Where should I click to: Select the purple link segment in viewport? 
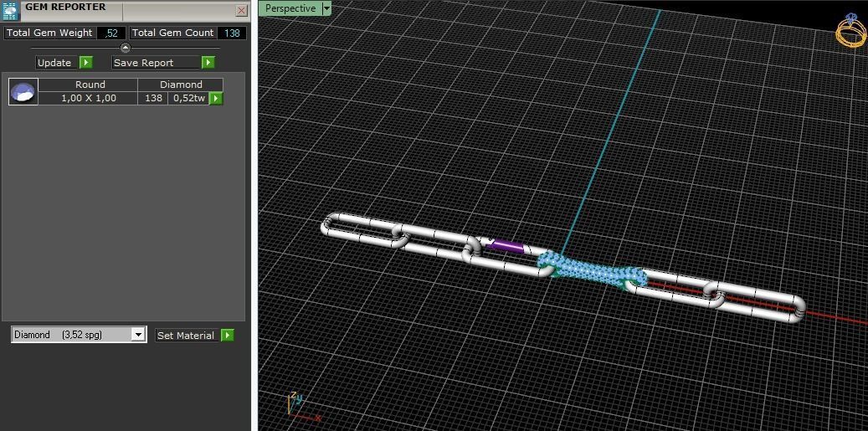506,246
